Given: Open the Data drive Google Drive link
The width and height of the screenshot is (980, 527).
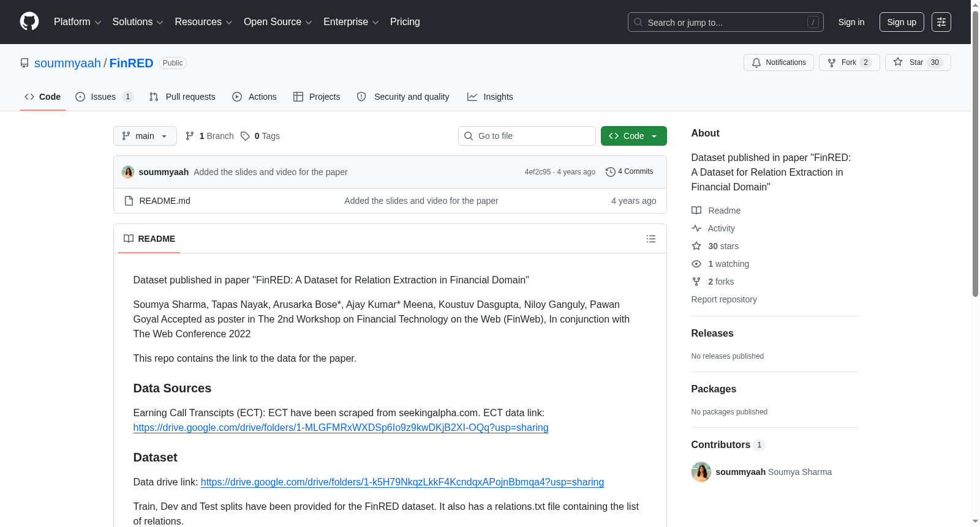Looking at the screenshot, I should coord(402,482).
